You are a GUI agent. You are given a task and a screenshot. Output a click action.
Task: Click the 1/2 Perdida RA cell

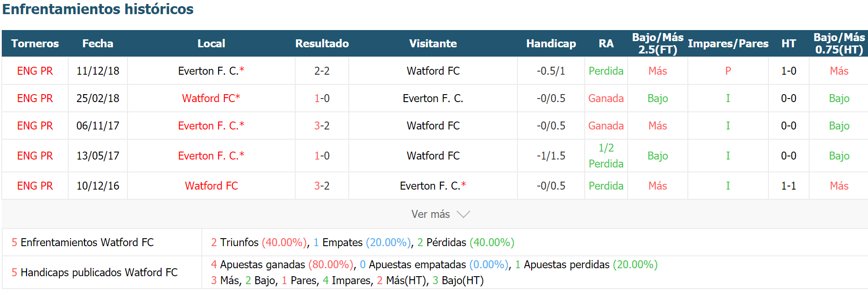pyautogui.click(x=606, y=156)
